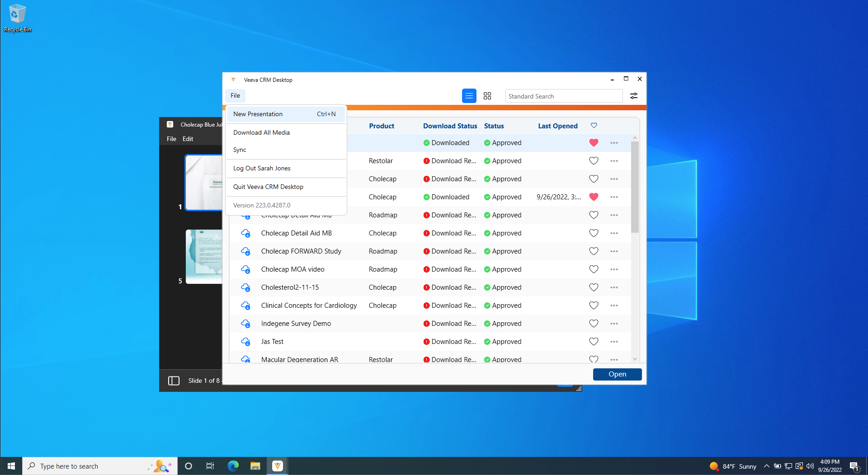This screenshot has width=868, height=475.
Task: Click favorites heart column header icon
Action: point(594,126)
